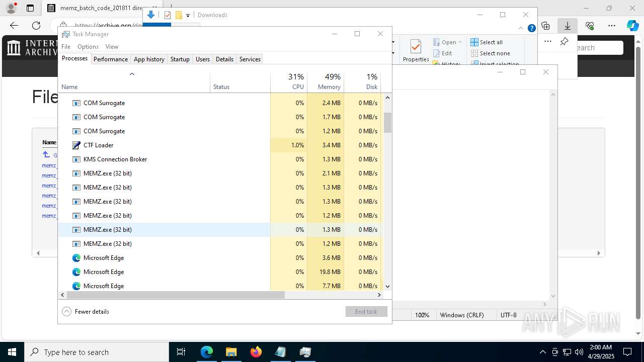Sort processes by CPU column
This screenshot has width=644, height=362.
pyautogui.click(x=289, y=82)
